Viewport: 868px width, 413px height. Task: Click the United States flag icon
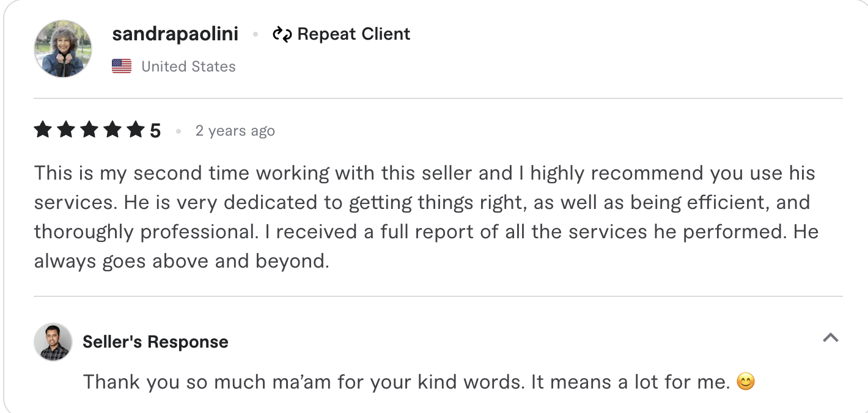click(x=120, y=65)
